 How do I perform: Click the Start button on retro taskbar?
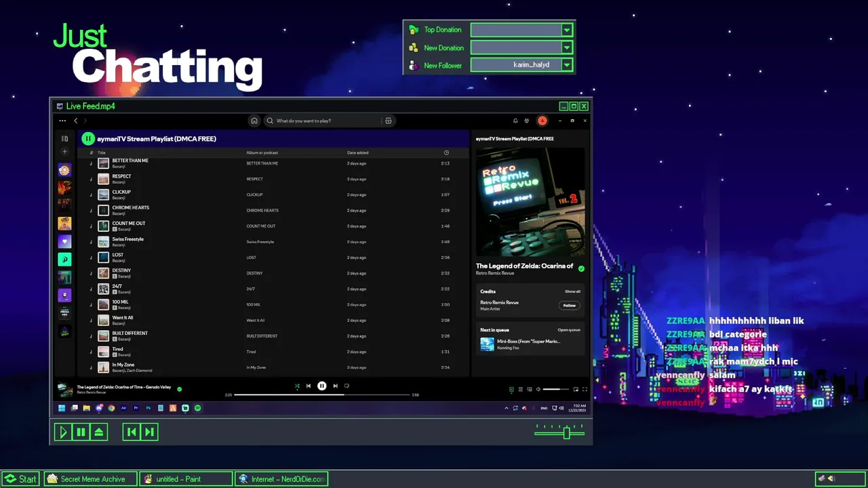[20, 479]
